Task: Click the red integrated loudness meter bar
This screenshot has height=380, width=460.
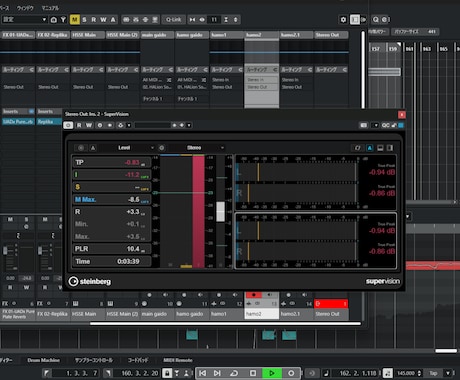Action: coord(198,212)
